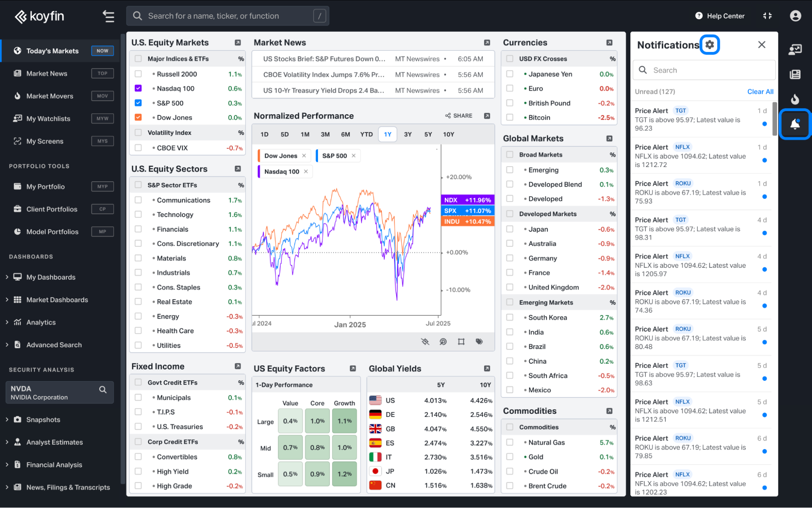Click the purple NDX +11.96% chart label
This screenshot has height=508, width=812.
point(468,200)
